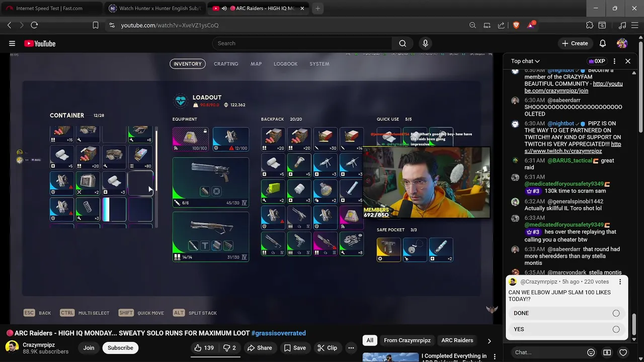
Task: Like the video with 139 likes
Action: tap(204, 348)
